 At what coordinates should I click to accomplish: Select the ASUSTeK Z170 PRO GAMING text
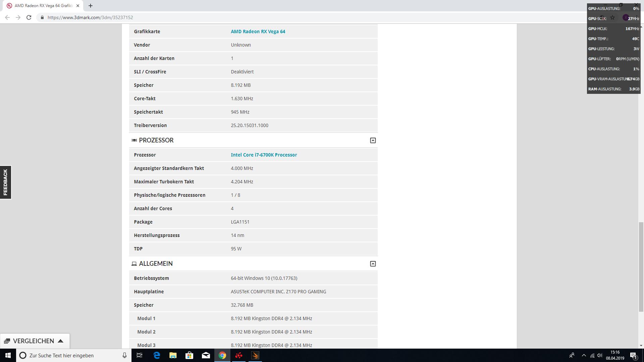[278, 292]
